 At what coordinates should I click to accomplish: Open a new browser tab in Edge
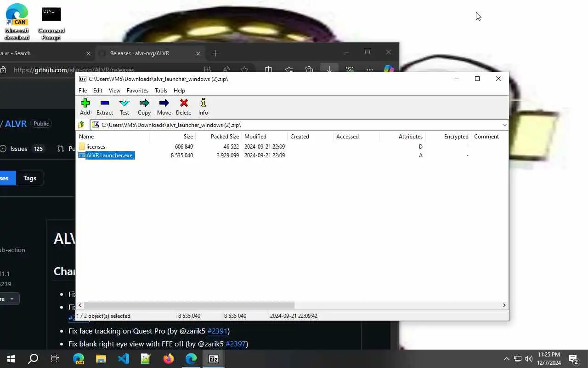pyautogui.click(x=215, y=53)
